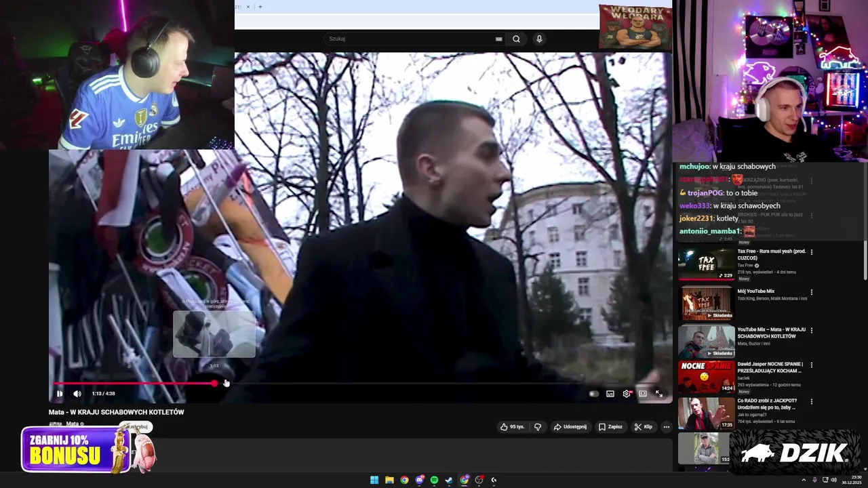Click the magnifying glass search button

[516, 39]
